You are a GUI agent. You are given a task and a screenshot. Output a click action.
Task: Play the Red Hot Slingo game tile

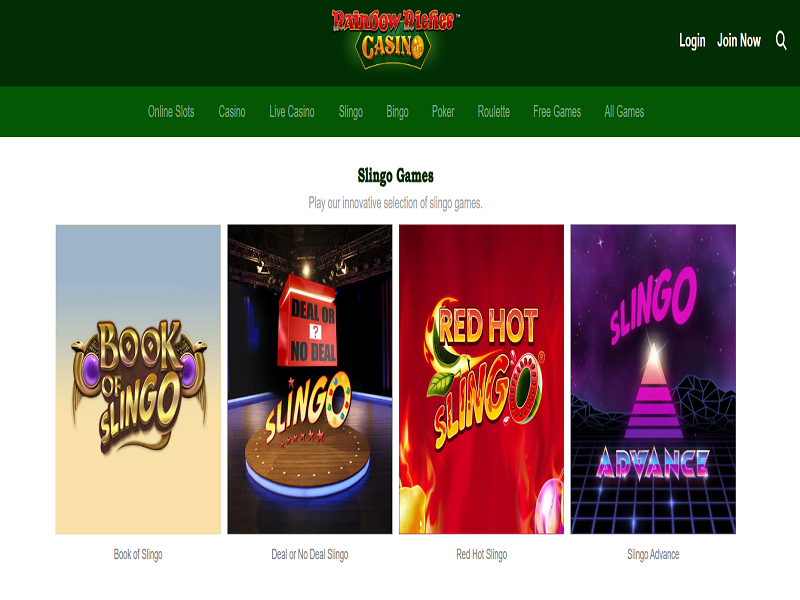[x=482, y=379]
